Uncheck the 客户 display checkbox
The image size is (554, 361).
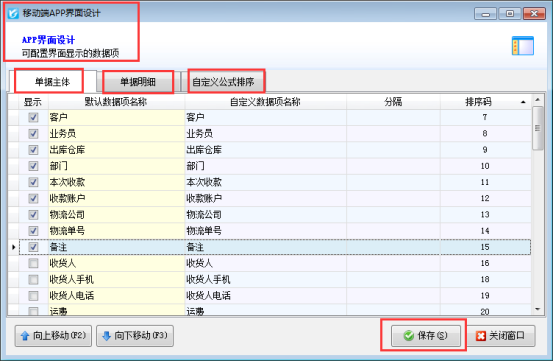33,117
